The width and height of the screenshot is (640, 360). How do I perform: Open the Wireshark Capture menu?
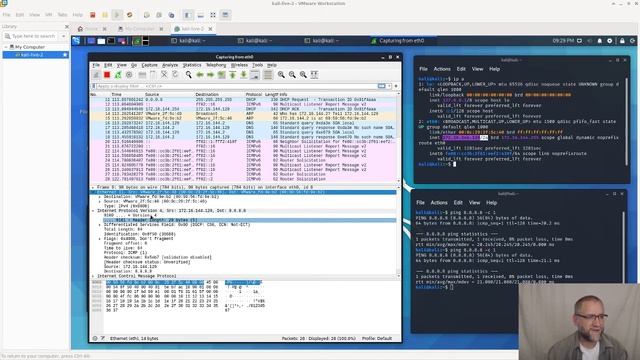tap(149, 65)
